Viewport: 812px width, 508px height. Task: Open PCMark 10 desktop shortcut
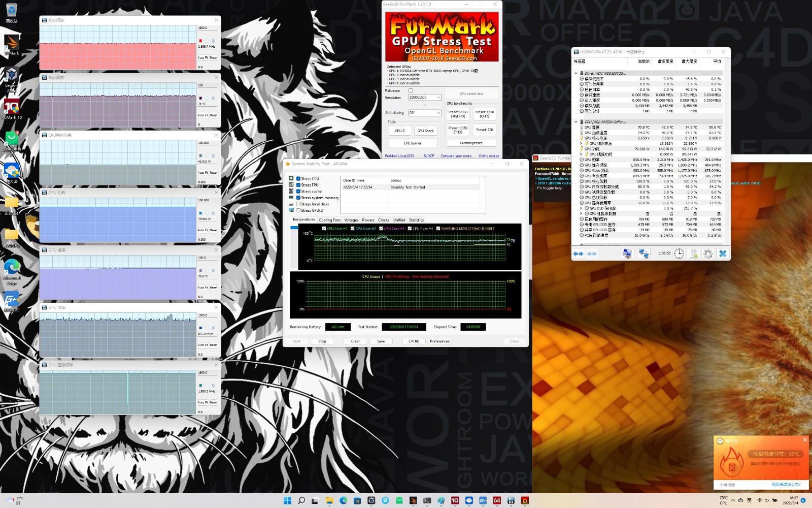(11, 109)
